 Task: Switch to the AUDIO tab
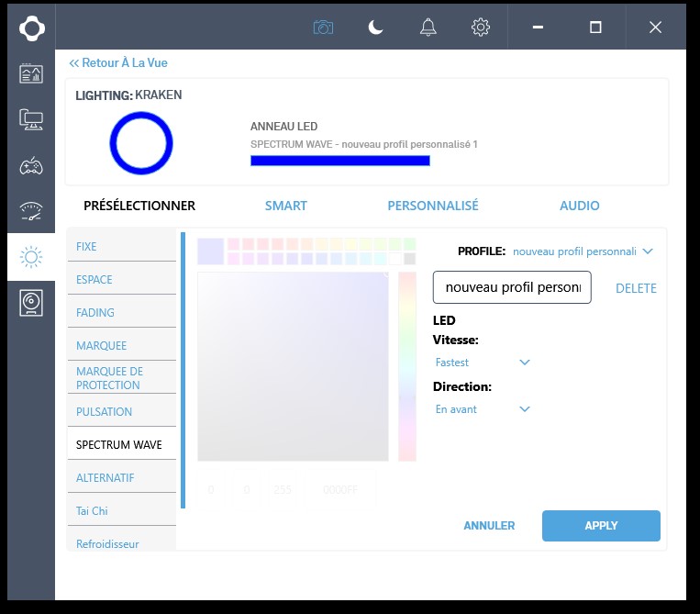pyautogui.click(x=580, y=206)
